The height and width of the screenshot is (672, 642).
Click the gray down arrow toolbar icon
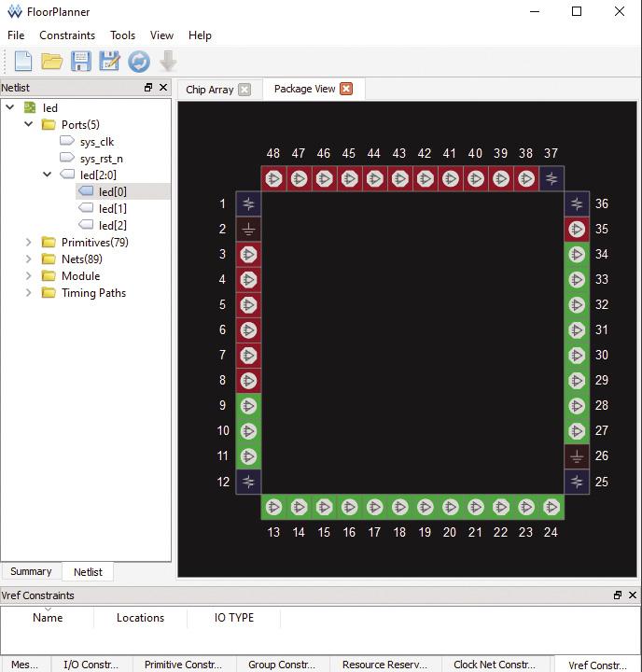tap(168, 61)
